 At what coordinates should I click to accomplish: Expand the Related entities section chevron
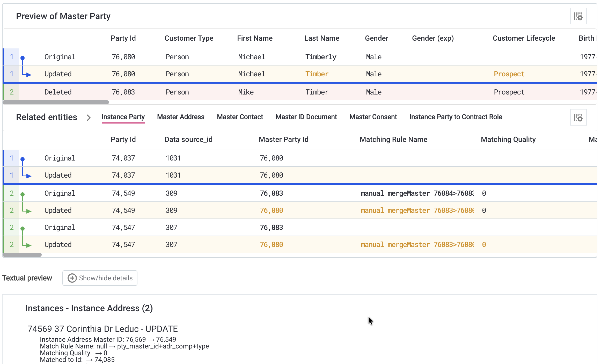(x=89, y=118)
